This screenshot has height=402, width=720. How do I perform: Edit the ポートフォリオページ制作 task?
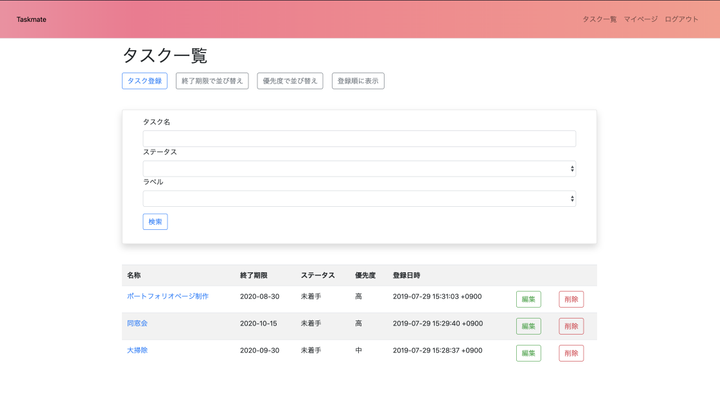tap(529, 299)
